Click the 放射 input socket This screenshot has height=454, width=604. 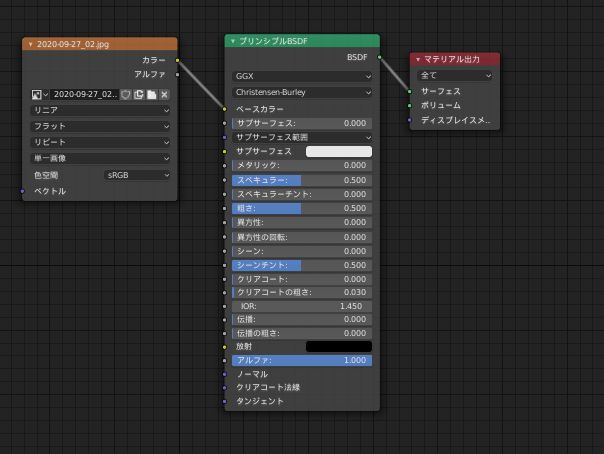[x=225, y=347]
